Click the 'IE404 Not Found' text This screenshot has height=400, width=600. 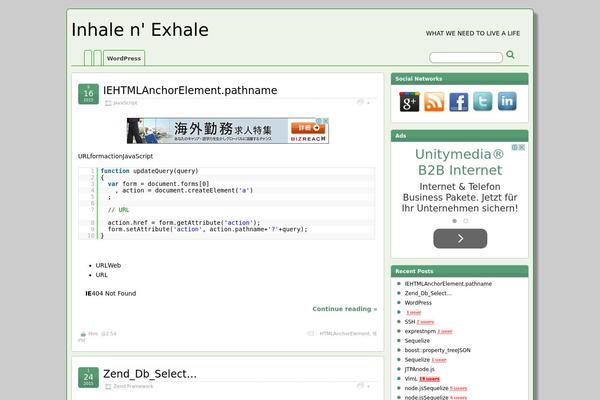[111, 294]
